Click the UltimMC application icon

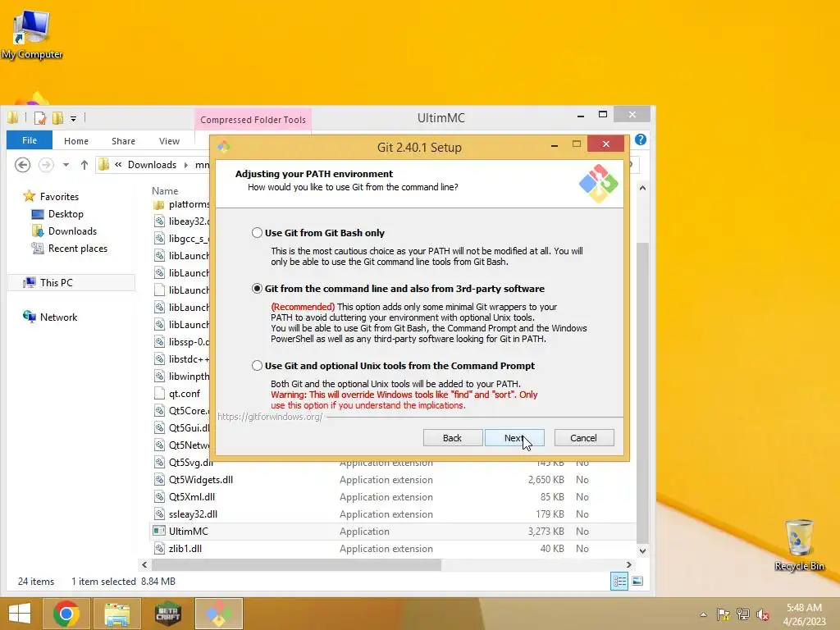click(x=159, y=531)
